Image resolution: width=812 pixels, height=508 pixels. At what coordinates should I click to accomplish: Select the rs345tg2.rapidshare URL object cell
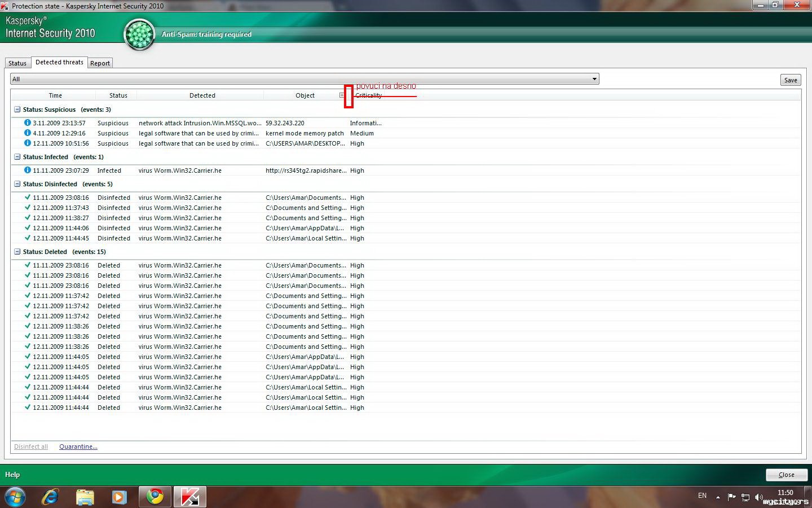pos(306,170)
